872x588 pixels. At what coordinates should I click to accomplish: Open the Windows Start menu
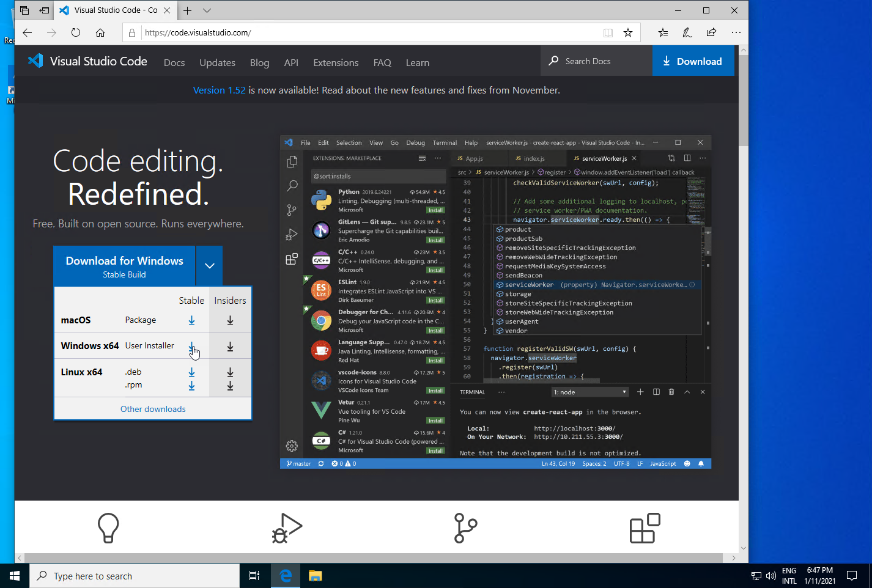(x=15, y=576)
